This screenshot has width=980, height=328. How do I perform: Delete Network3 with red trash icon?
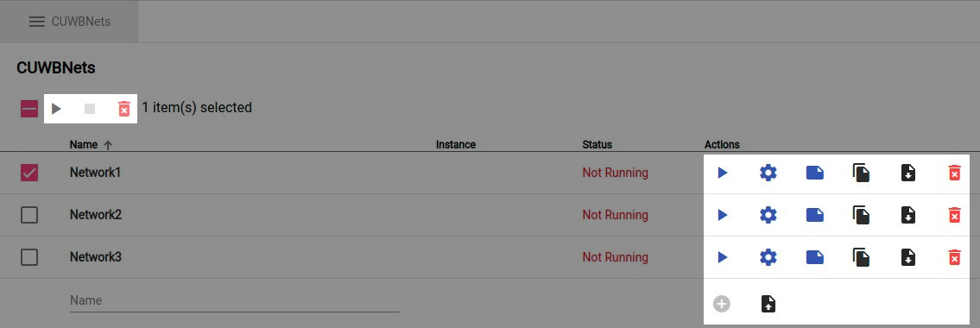tap(954, 257)
